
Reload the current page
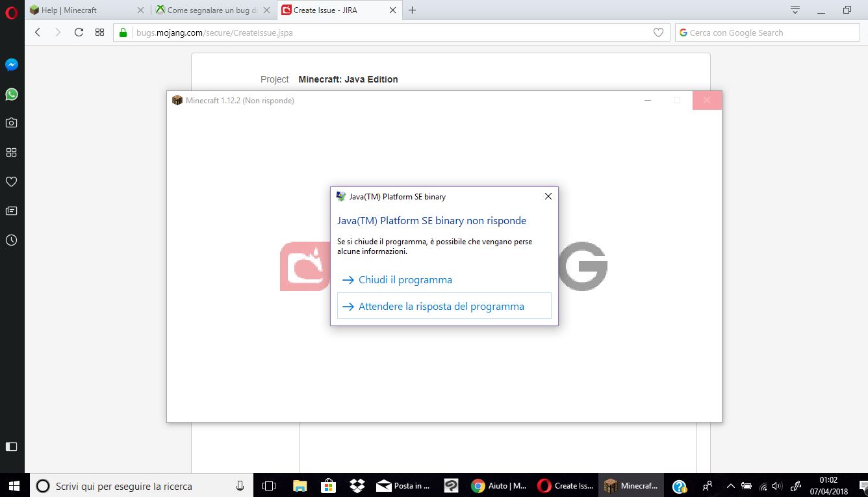[79, 32]
